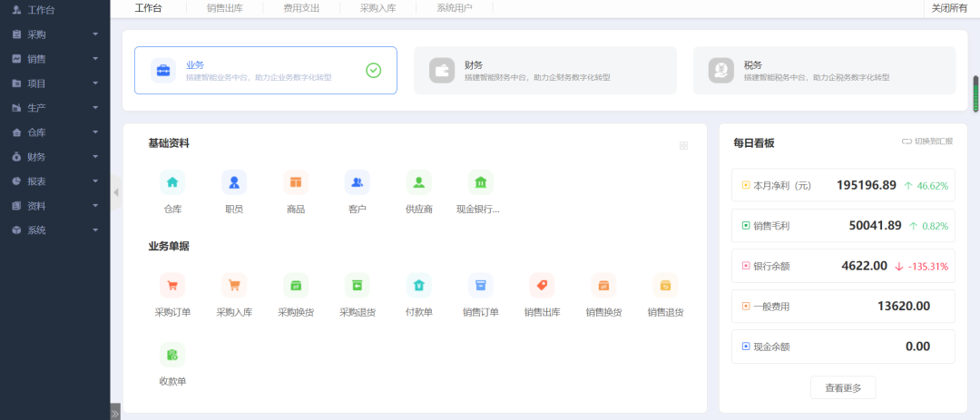Open the 付款单 payment icon

418,286
